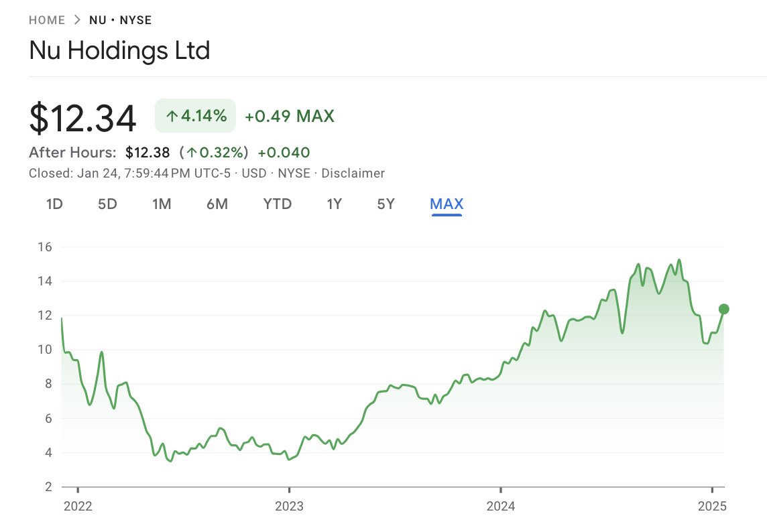
Task: Click the up arrow in the 4.14% badge
Action: click(x=172, y=116)
